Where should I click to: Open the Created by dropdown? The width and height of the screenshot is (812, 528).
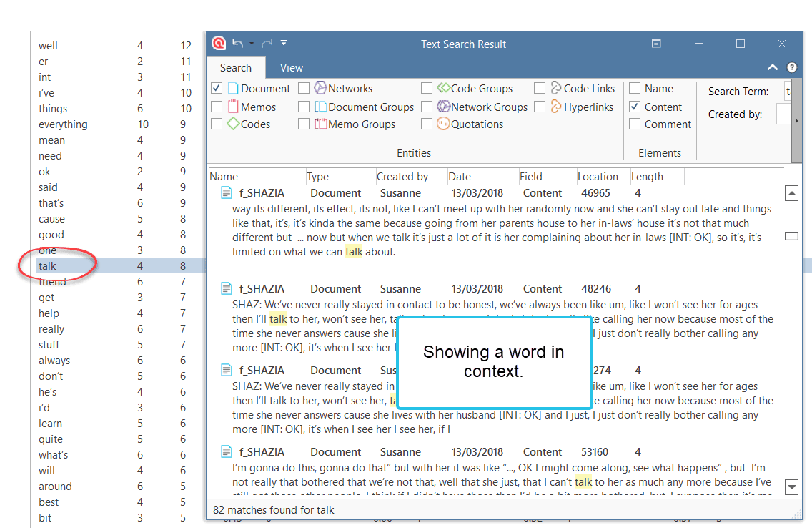coord(784,114)
